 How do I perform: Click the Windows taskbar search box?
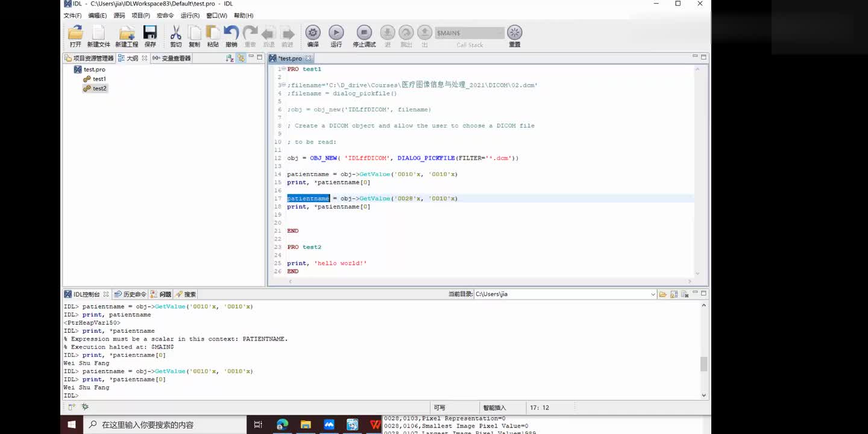(165, 424)
